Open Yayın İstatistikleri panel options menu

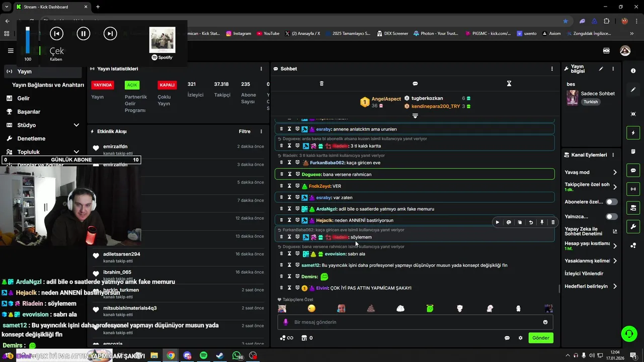coord(261,69)
